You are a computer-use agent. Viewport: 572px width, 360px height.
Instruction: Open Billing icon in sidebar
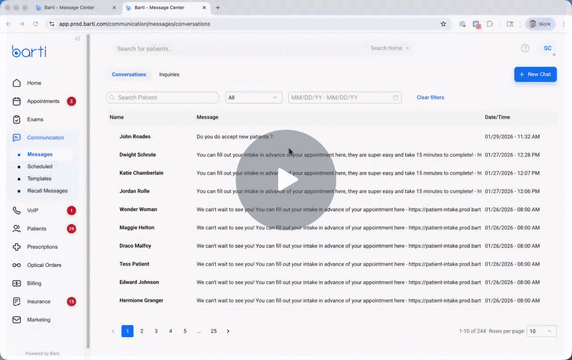pyautogui.click(x=17, y=283)
